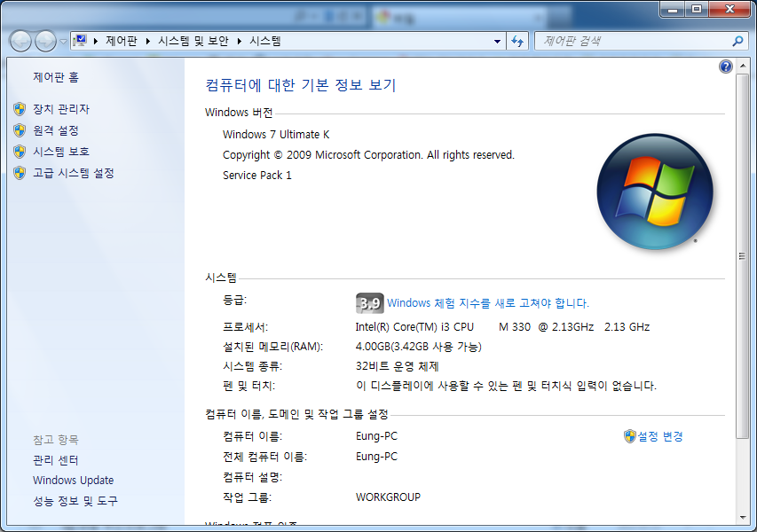
Task: Click heading 컴퓨터에 대한 기본 정보 보기
Action: click(300, 85)
